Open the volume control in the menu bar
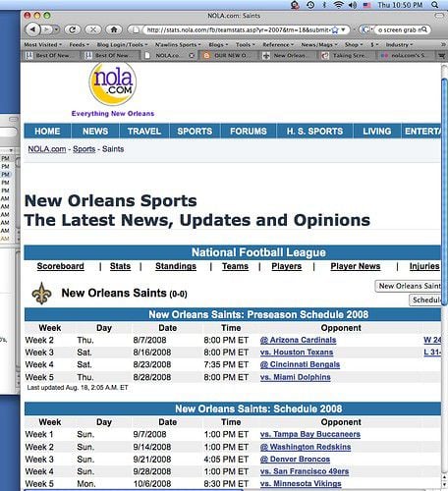448x491 pixels. point(353,5)
